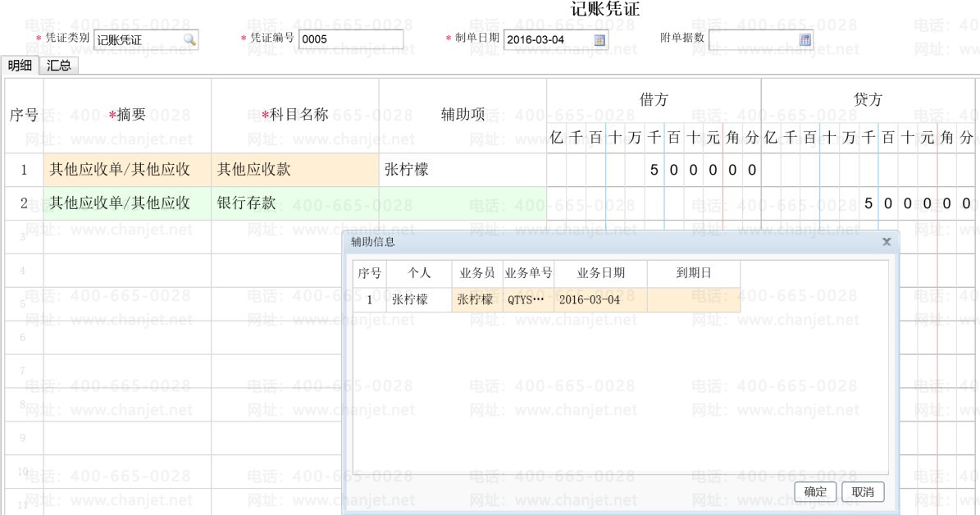Select row 2 credit amount 500000

click(x=868, y=203)
